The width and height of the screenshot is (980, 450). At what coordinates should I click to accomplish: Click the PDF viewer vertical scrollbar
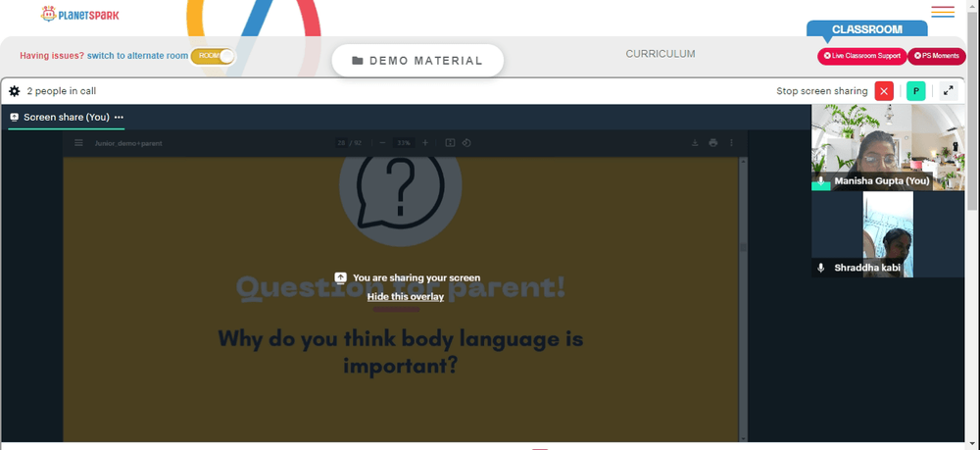point(743,299)
